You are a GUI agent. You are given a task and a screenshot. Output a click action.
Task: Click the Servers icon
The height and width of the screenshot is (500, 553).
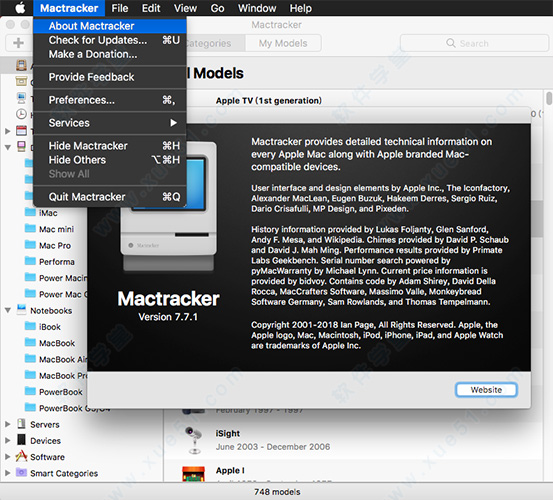coord(21,423)
